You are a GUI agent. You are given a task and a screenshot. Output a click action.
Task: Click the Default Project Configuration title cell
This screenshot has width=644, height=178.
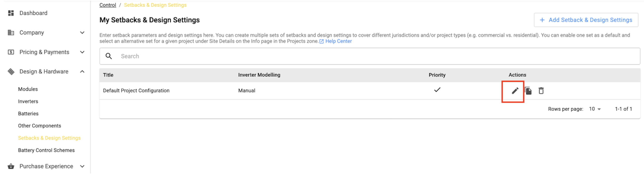136,91
